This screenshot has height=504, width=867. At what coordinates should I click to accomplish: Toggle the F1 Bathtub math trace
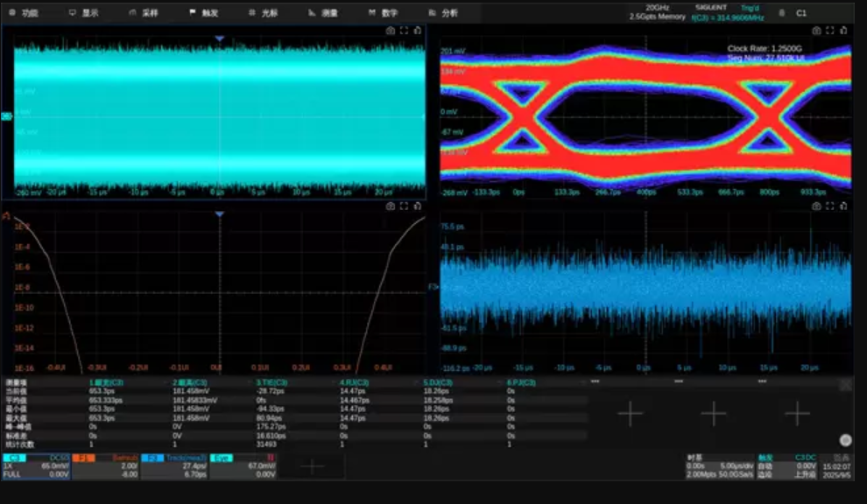106,465
